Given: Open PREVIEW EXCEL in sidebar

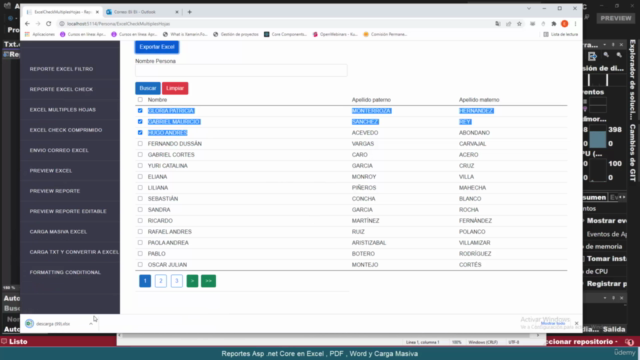Looking at the screenshot, I should tap(51, 171).
